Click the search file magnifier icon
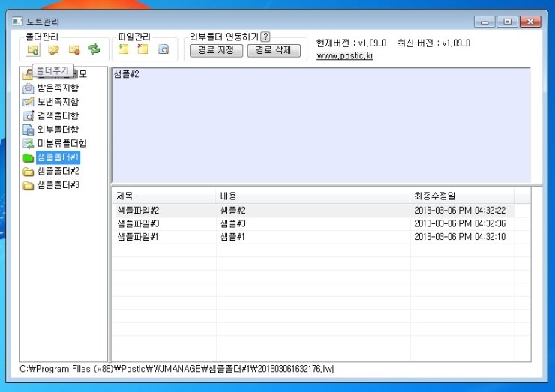 [x=163, y=49]
